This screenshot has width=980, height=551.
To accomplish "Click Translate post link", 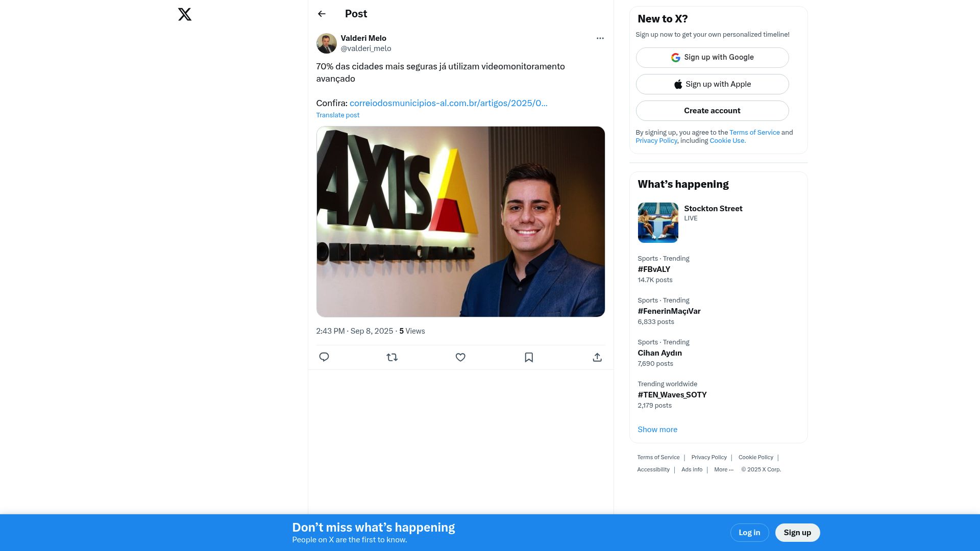I will [x=337, y=115].
